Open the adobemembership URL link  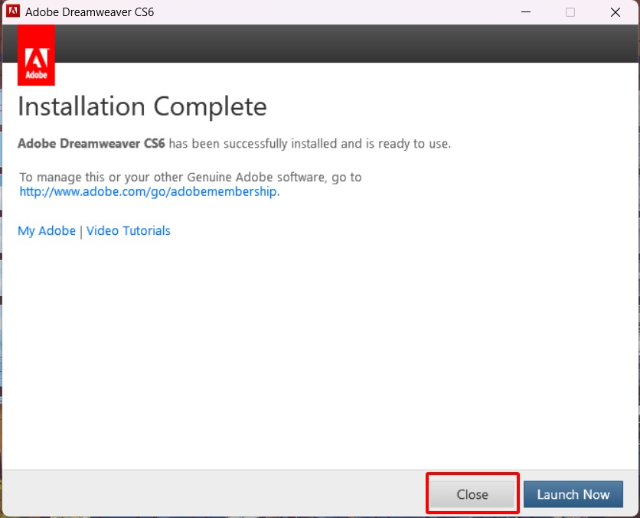click(x=148, y=191)
